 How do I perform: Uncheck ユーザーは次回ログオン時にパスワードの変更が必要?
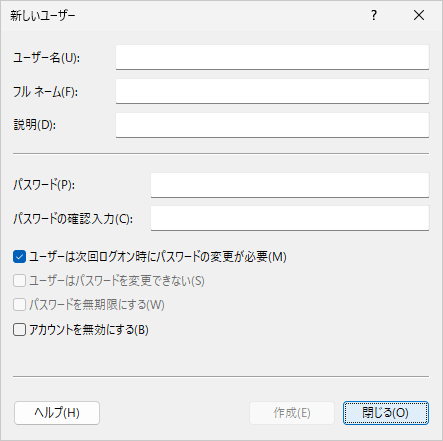coord(19,257)
